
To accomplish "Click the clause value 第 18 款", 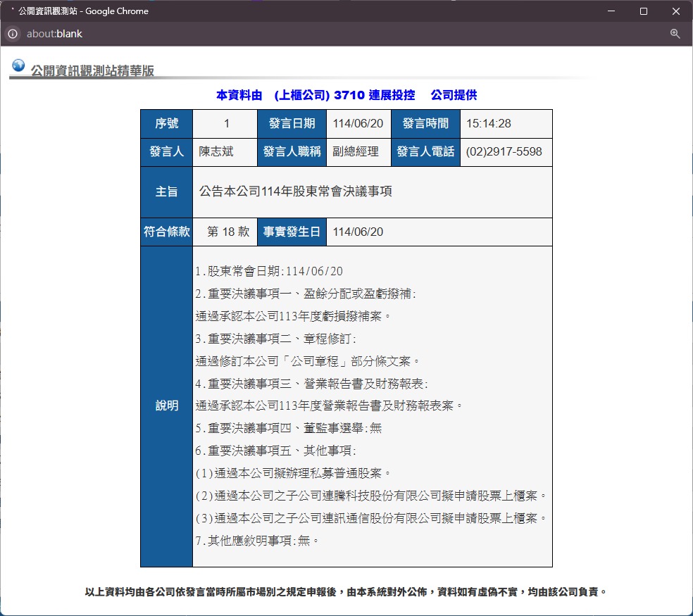I will pyautogui.click(x=228, y=232).
